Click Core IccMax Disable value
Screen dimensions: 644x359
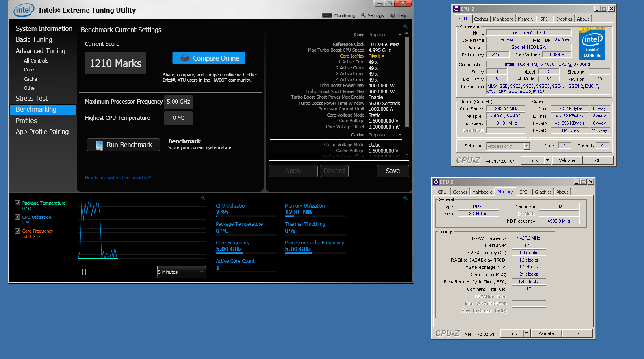coord(376,56)
